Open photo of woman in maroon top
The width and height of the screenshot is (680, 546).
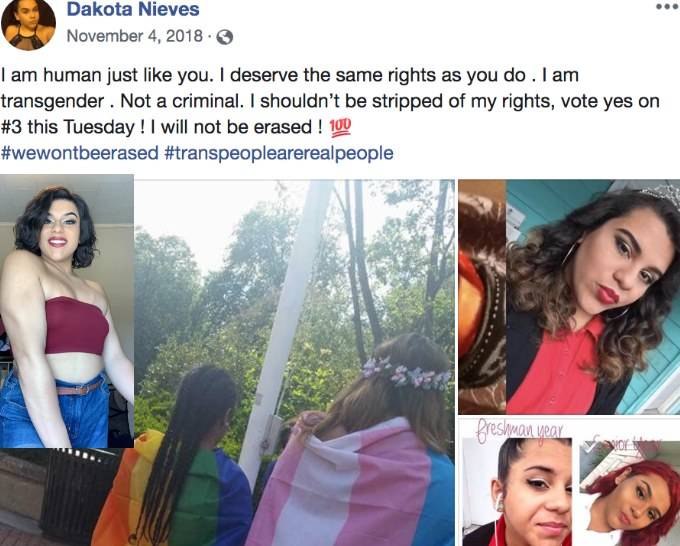[x=67, y=311]
